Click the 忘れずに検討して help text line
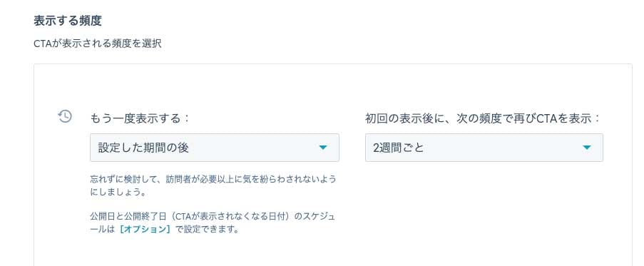The image size is (644, 266). (x=213, y=179)
